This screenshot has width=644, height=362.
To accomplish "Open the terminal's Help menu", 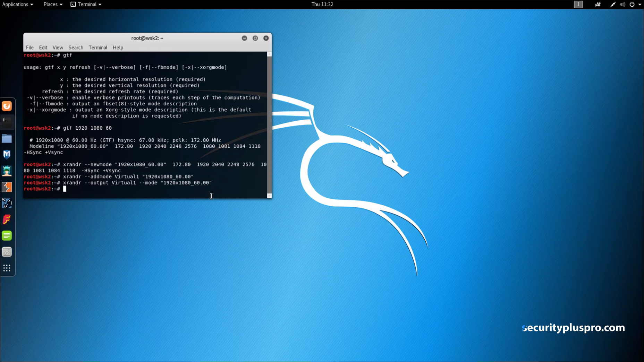I will point(118,48).
